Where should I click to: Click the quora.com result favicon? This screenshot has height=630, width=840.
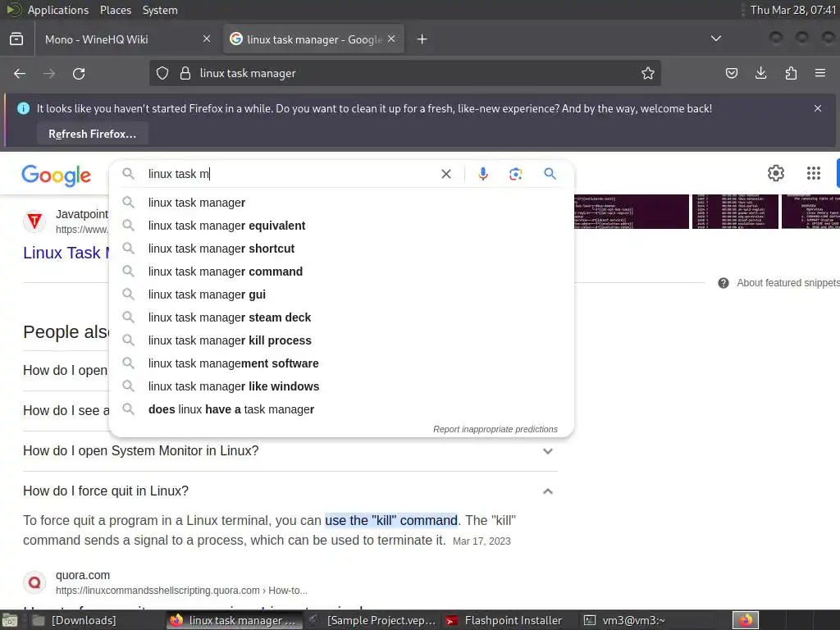pyautogui.click(x=34, y=582)
